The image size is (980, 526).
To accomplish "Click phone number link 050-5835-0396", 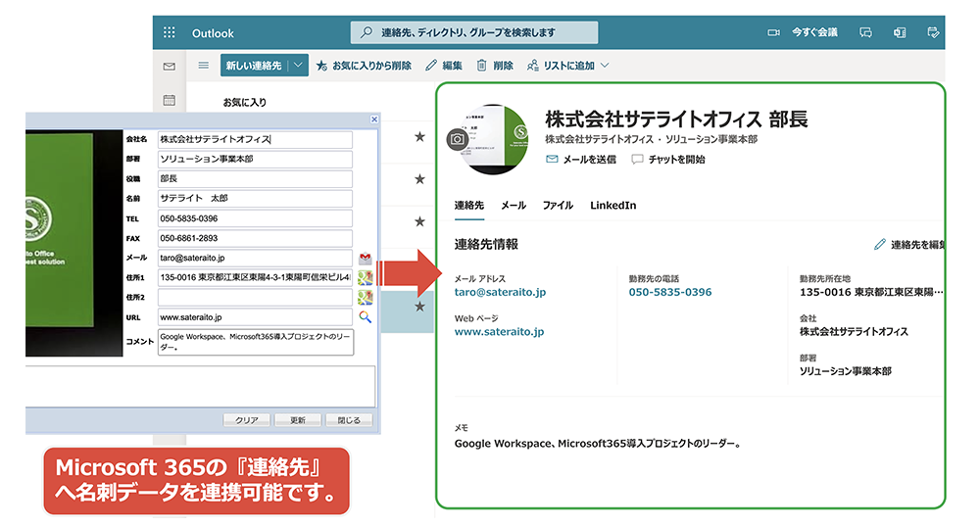I will 670,292.
